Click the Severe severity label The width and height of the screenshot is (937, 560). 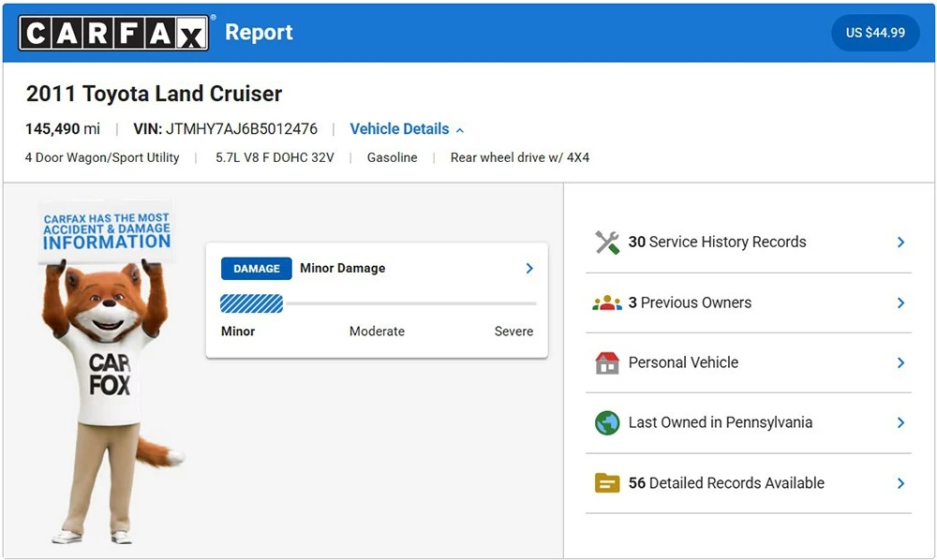coord(513,332)
